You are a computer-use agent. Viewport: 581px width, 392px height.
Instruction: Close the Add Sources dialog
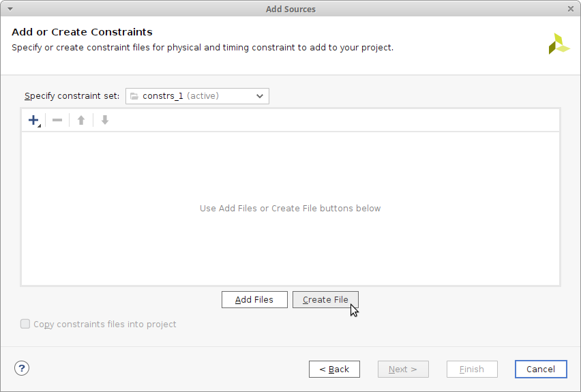click(571, 9)
